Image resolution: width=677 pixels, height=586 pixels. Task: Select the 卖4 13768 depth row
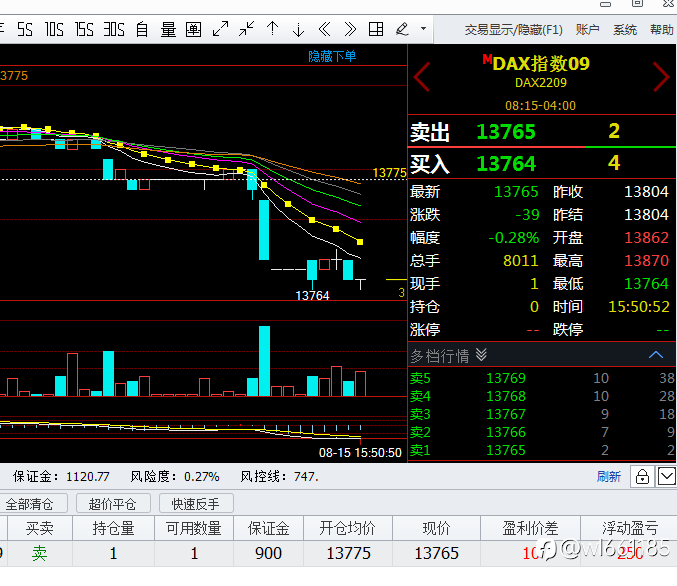[x=542, y=396]
